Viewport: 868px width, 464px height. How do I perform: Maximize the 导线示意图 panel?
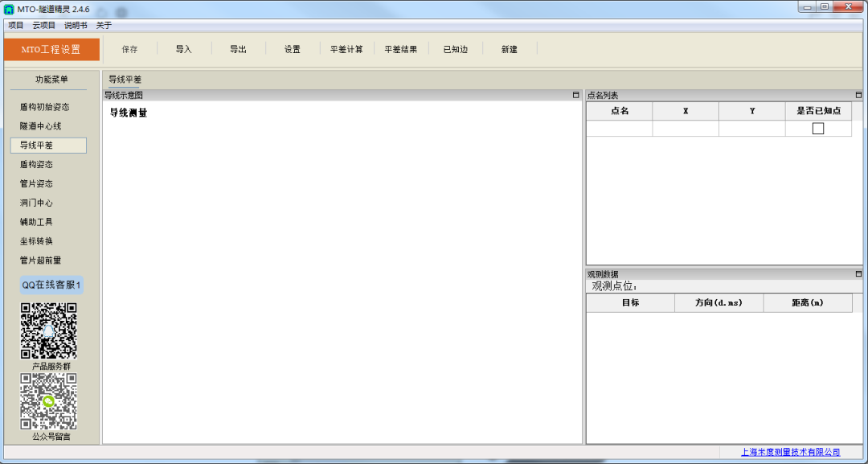click(575, 95)
